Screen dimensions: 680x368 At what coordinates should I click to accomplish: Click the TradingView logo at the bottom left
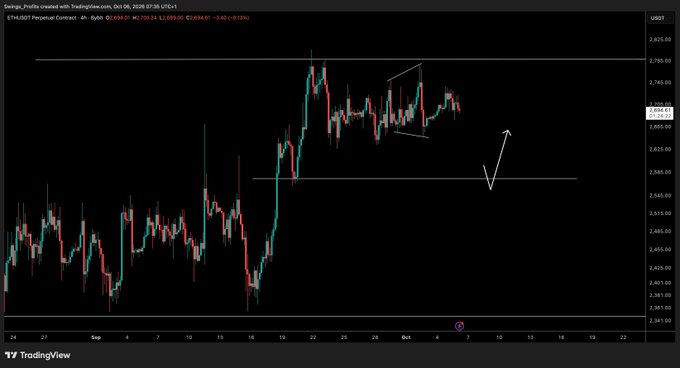tap(38, 355)
